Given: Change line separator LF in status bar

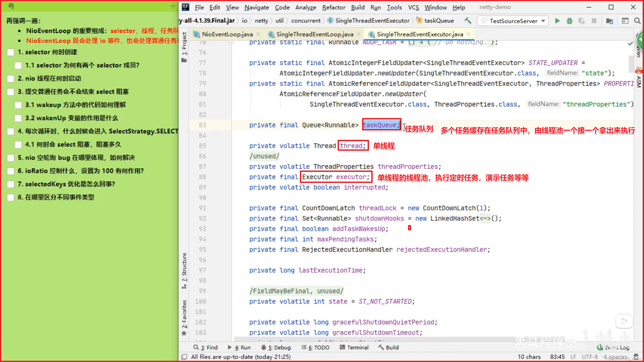Looking at the screenshot, I should [573, 357].
